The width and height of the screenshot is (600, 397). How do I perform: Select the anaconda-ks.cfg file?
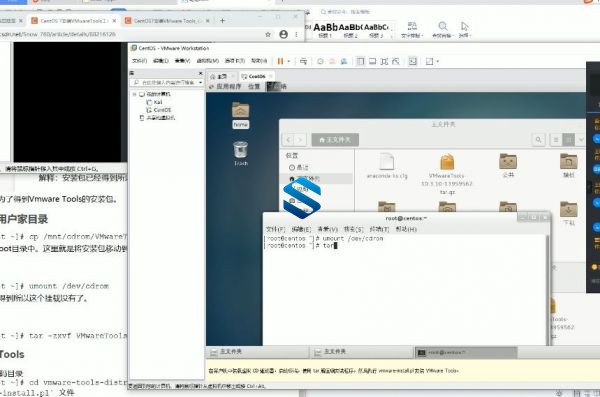[x=387, y=166]
